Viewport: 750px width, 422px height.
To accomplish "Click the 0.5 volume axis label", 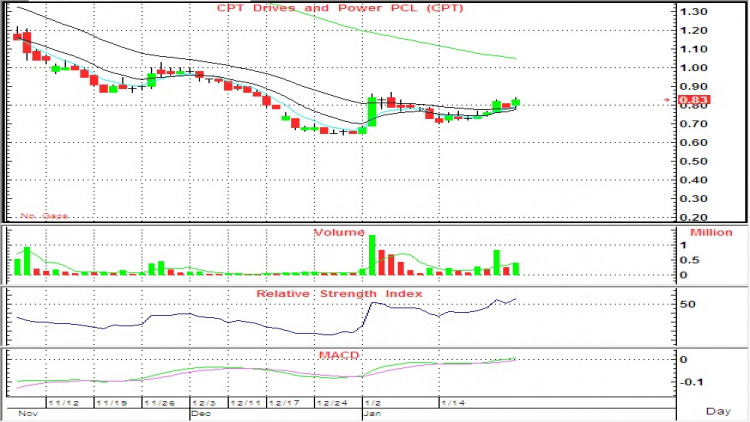I will 690,260.
